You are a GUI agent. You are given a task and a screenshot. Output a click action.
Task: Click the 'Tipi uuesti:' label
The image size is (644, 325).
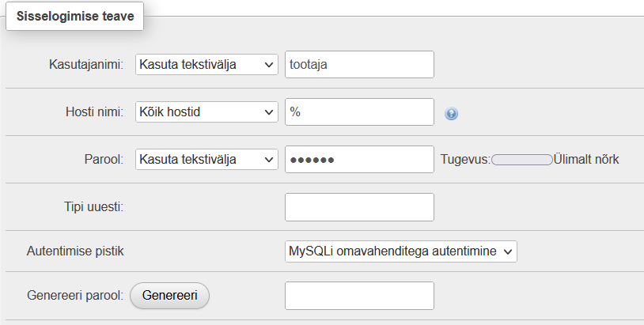93,206
